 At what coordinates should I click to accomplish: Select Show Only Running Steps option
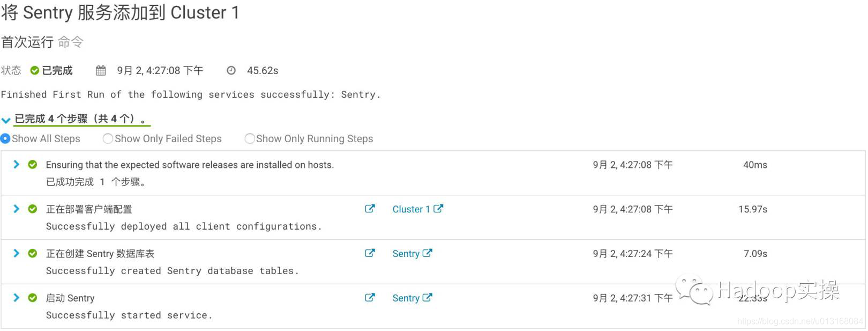pos(250,138)
